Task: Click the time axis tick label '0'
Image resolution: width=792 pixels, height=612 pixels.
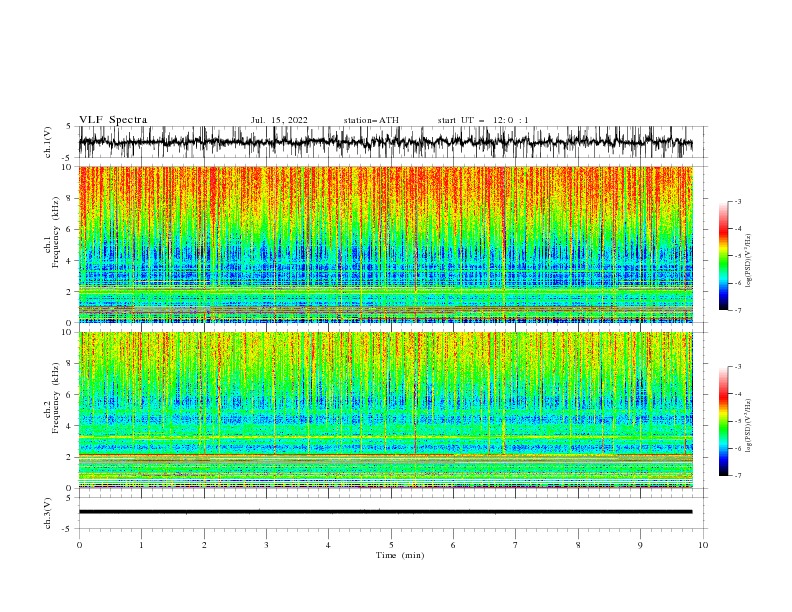Action: point(79,545)
